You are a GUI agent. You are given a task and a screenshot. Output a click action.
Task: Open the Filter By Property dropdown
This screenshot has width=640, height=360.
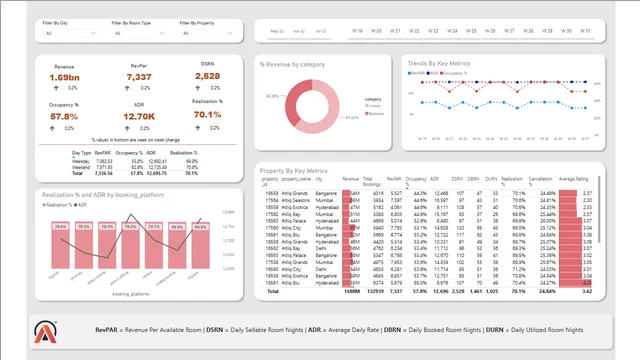207,33
